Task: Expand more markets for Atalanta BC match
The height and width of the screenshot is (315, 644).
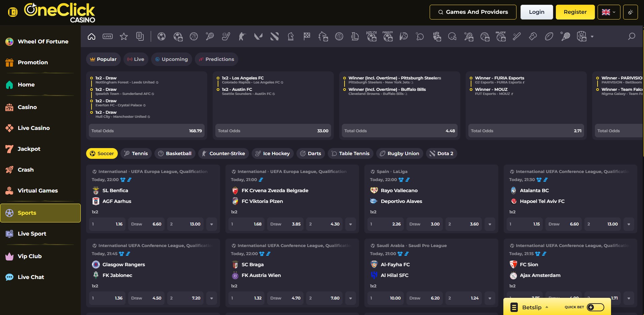Action: (629, 224)
